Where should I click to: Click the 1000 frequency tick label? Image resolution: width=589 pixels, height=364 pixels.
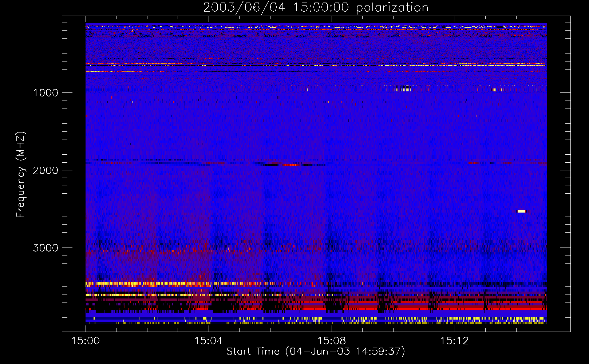coord(46,93)
